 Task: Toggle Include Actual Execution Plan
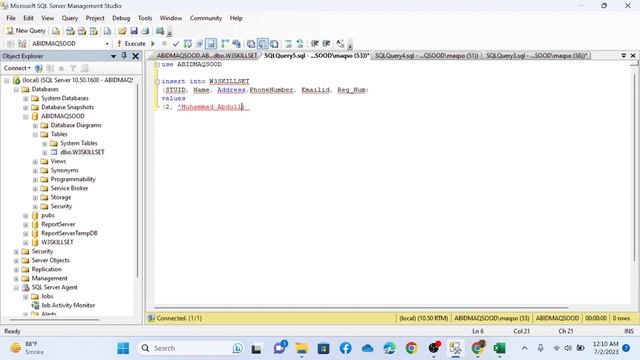click(x=225, y=43)
